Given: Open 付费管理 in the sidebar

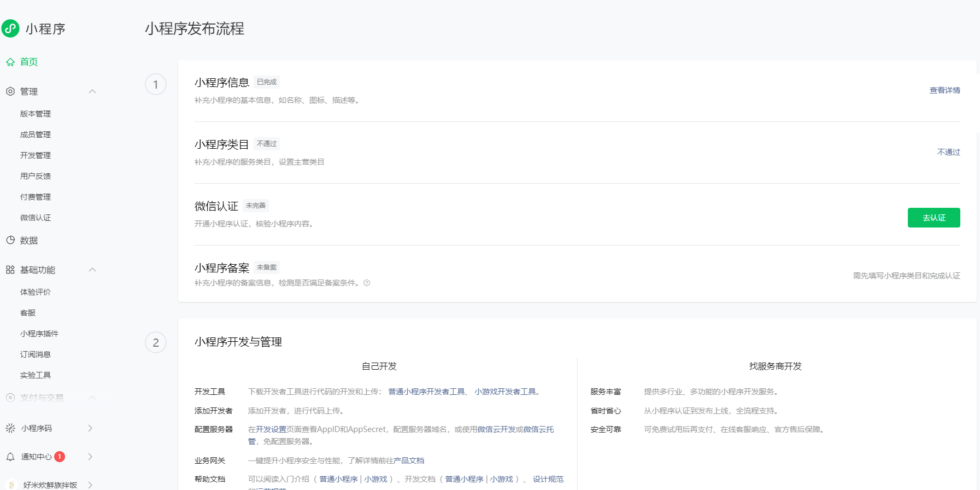Looking at the screenshot, I should tap(36, 197).
